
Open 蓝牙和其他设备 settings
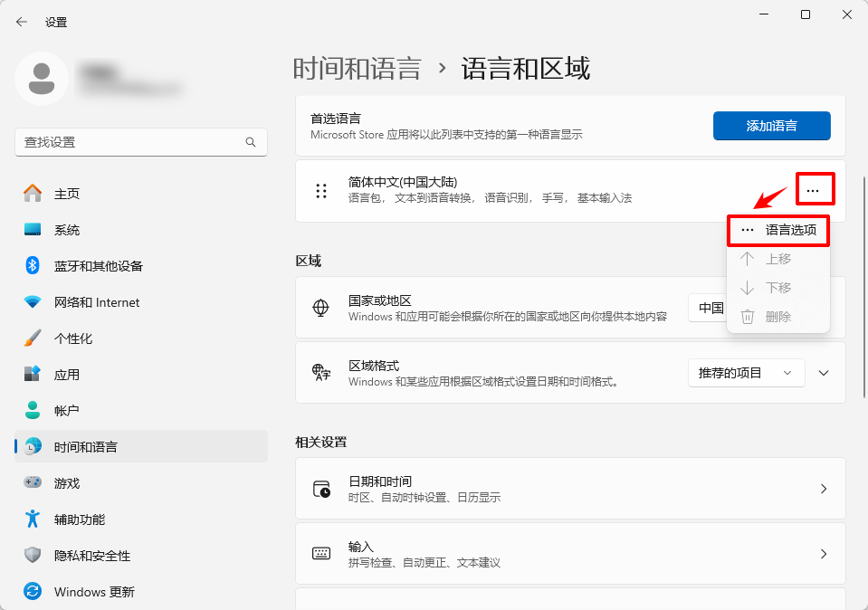coord(141,266)
